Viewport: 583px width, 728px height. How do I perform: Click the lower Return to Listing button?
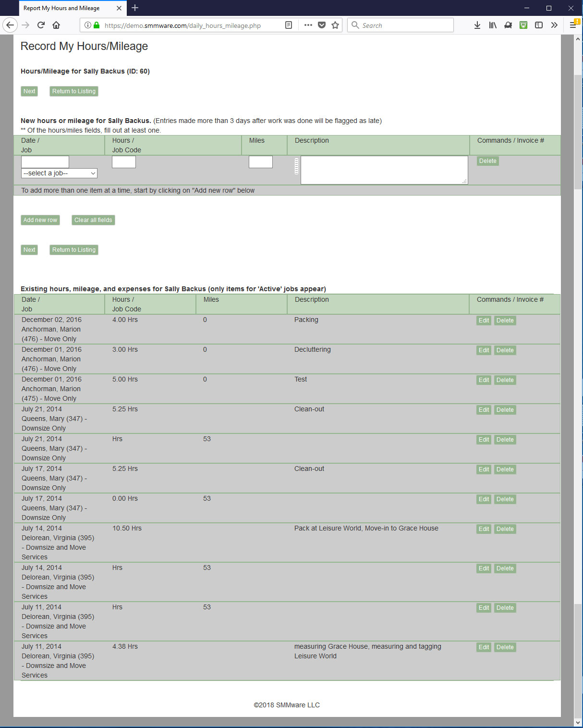pos(74,250)
